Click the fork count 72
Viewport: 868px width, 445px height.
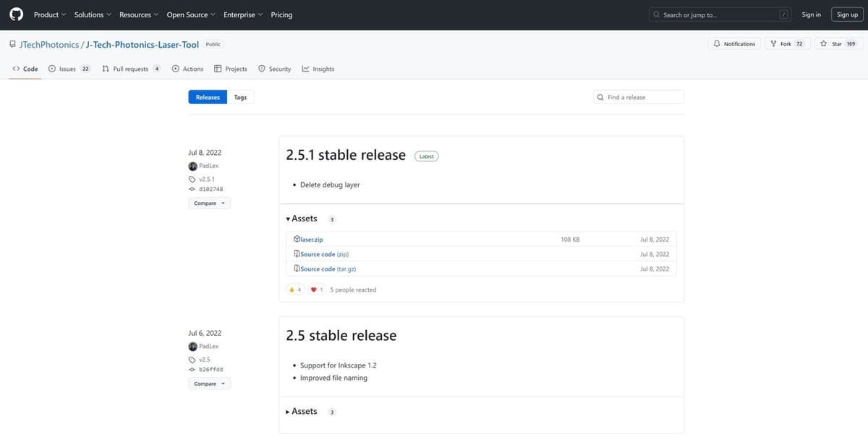click(x=799, y=44)
